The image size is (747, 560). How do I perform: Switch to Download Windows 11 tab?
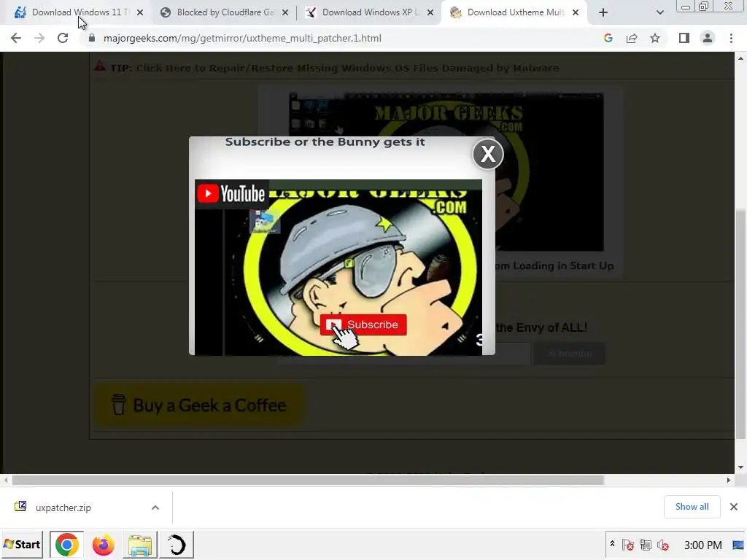point(76,12)
